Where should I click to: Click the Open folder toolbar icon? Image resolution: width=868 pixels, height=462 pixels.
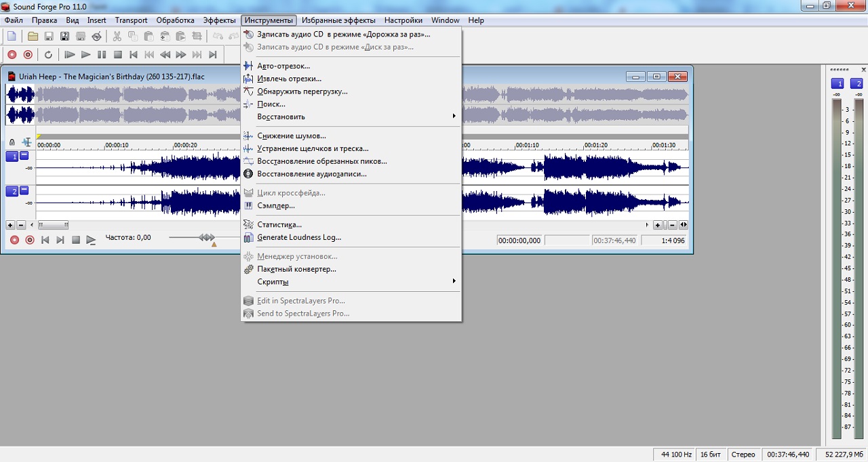point(33,37)
